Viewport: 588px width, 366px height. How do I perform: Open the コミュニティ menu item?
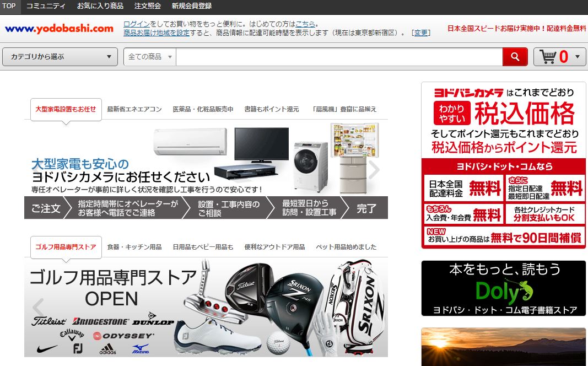46,6
